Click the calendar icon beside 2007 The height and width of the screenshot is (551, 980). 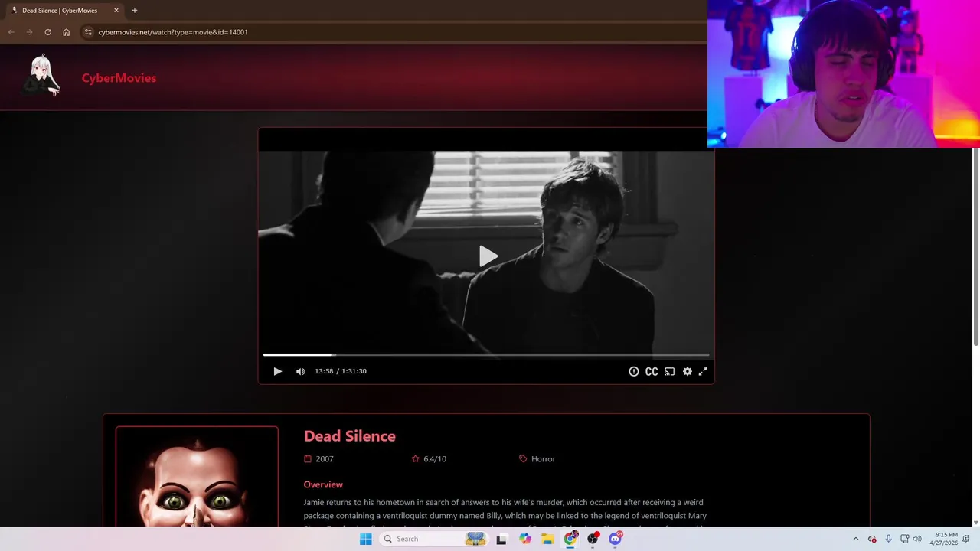308,459
